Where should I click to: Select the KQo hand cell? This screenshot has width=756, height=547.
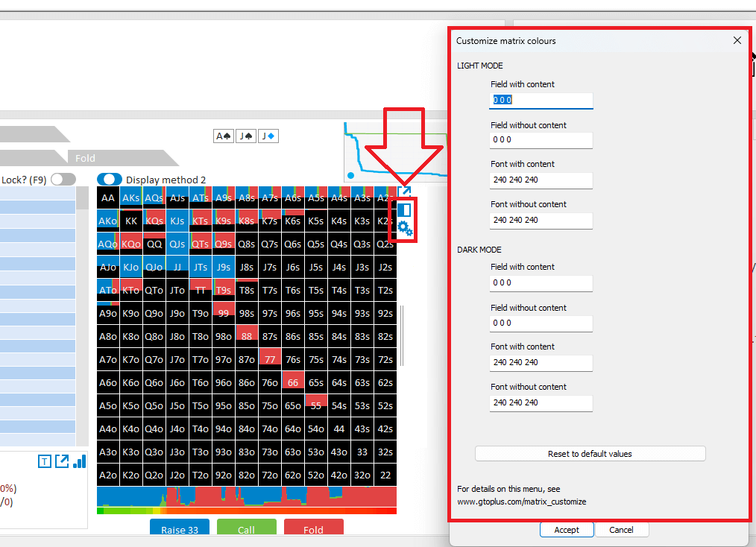click(x=131, y=244)
